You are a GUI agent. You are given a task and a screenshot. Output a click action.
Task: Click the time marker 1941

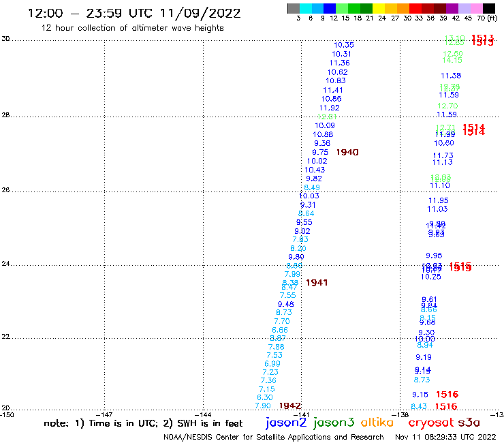[317, 282]
